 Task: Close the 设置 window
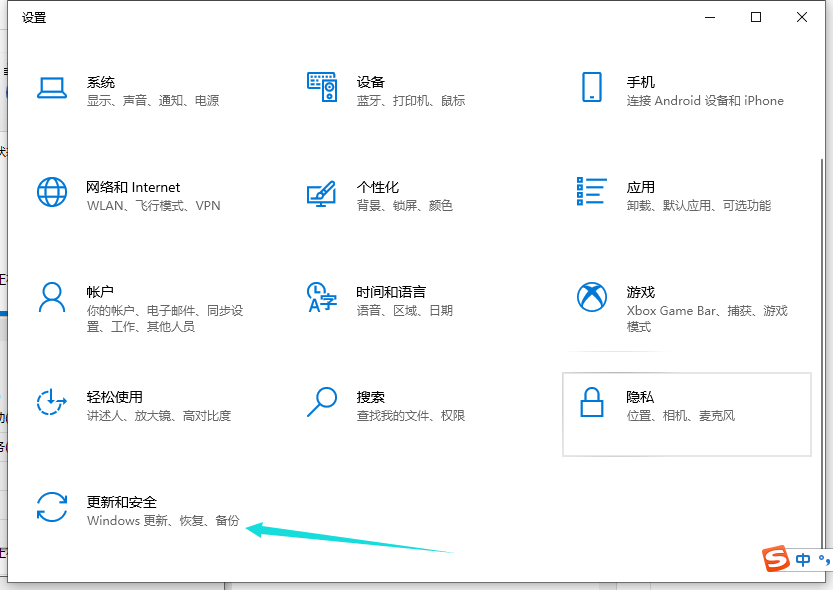pyautogui.click(x=802, y=18)
